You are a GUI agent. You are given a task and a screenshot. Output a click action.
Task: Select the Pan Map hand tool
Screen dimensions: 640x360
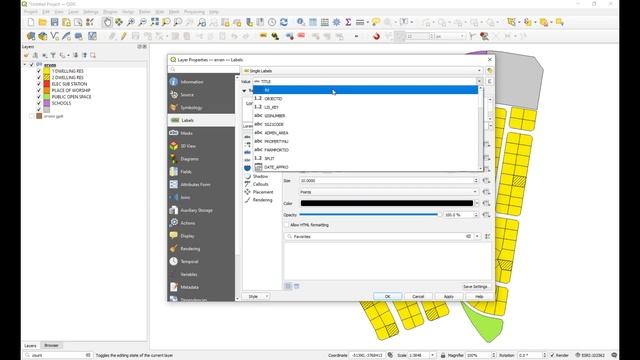tap(107, 22)
